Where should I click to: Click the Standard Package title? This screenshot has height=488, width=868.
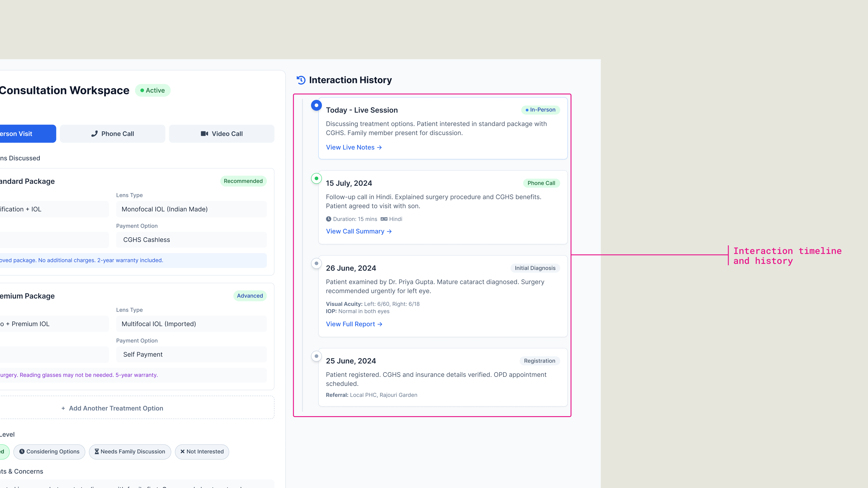tap(27, 181)
